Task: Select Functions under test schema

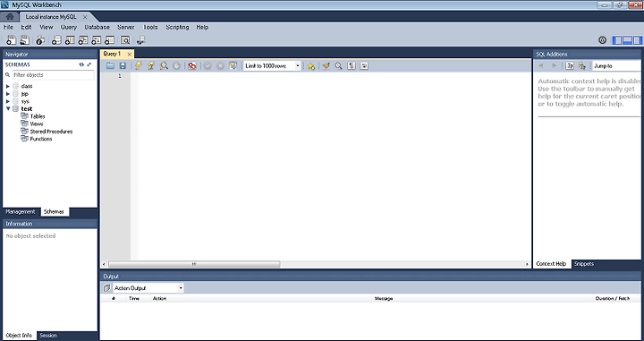Action: (41, 139)
